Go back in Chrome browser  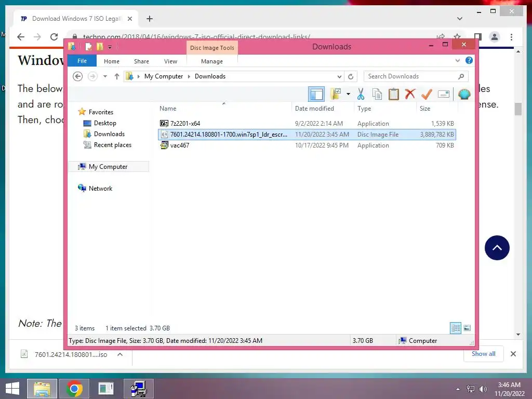tap(21, 37)
